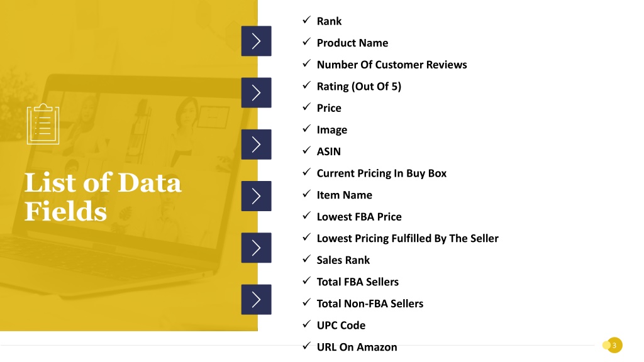This screenshot has height=362, width=644.
Task: Click the white clipboard icon
Action: 43,124
